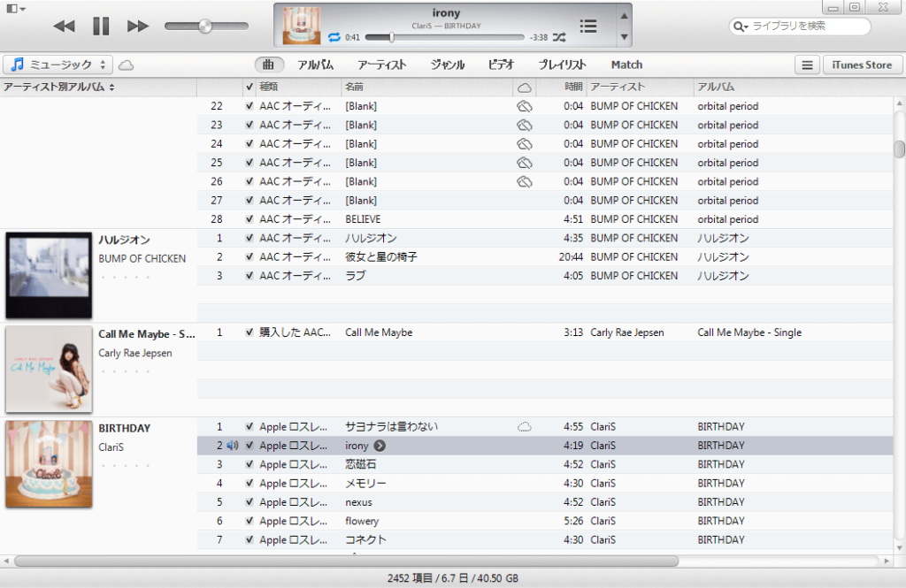This screenshot has width=906, height=588.
Task: Click the cloud-unavailable icon on track 25
Action: click(524, 163)
